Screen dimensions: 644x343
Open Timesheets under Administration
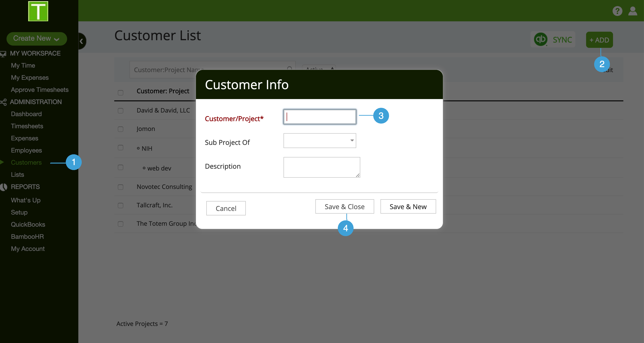(27, 126)
